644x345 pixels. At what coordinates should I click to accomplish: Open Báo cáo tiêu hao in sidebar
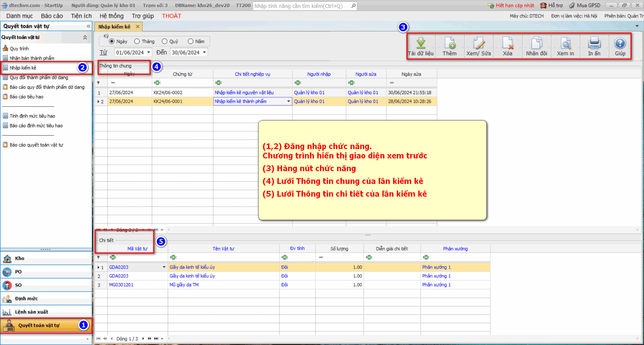point(26,97)
